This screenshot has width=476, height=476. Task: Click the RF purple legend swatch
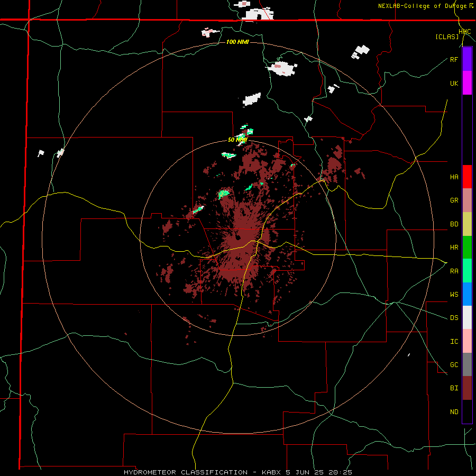[x=467, y=59]
